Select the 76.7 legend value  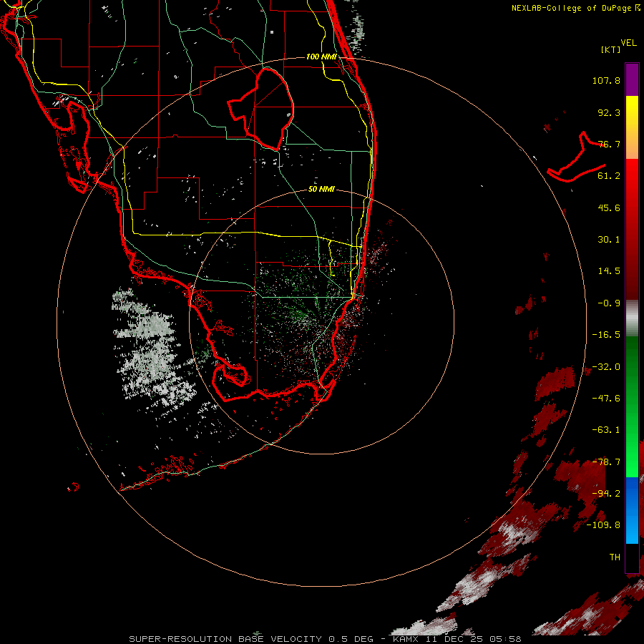[x=609, y=144]
